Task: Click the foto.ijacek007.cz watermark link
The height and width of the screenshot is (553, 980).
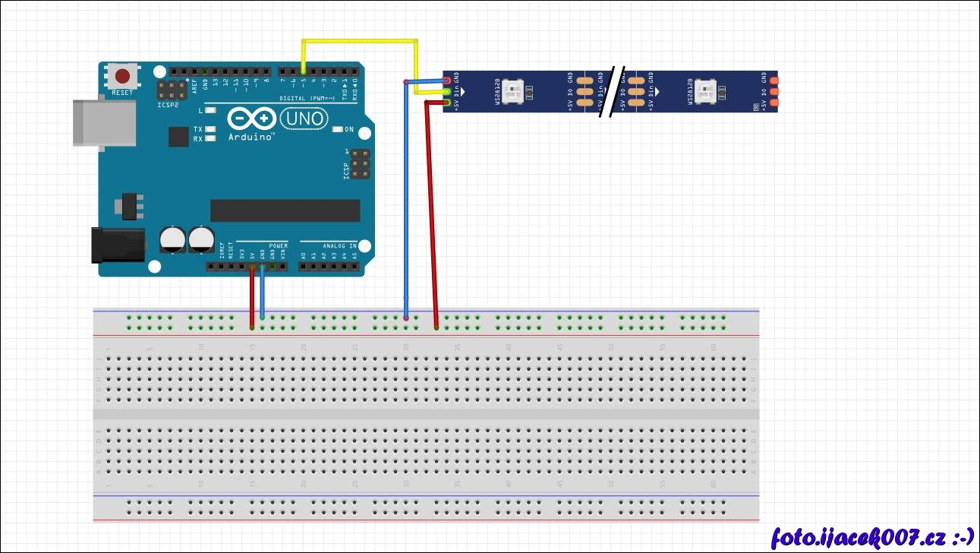Action: [x=871, y=537]
